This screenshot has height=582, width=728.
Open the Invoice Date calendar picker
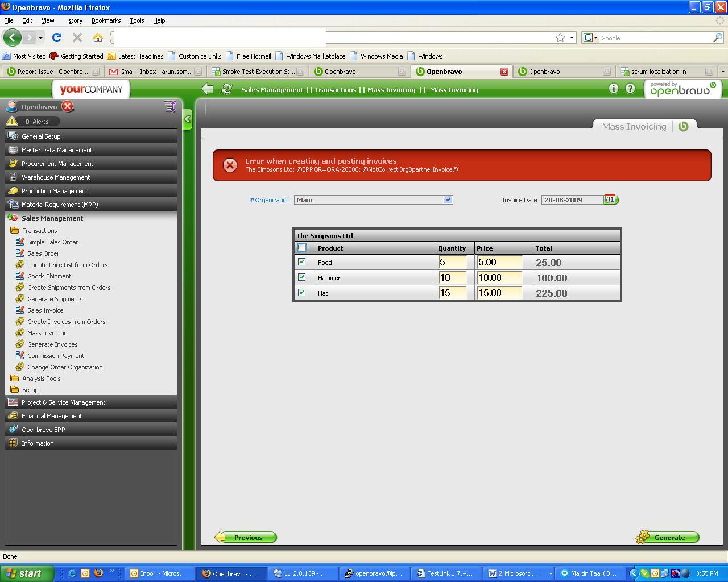[611, 199]
